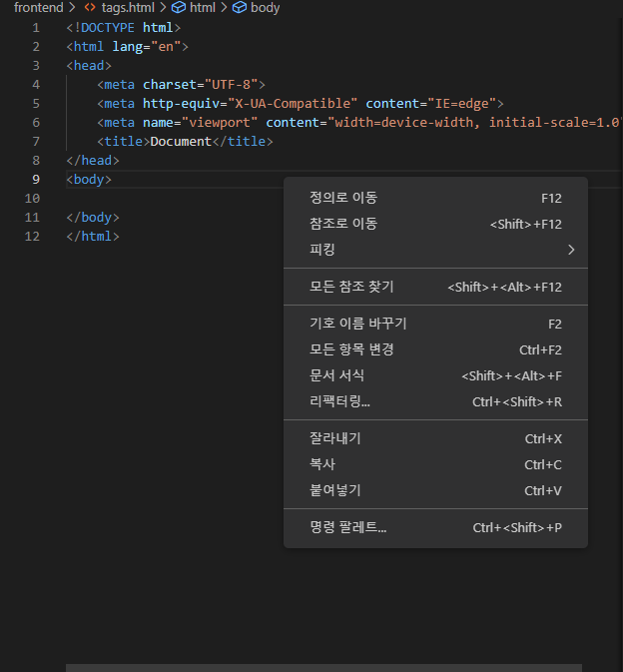
Task: Choose 정의로 이동 from context menu
Action: point(435,198)
